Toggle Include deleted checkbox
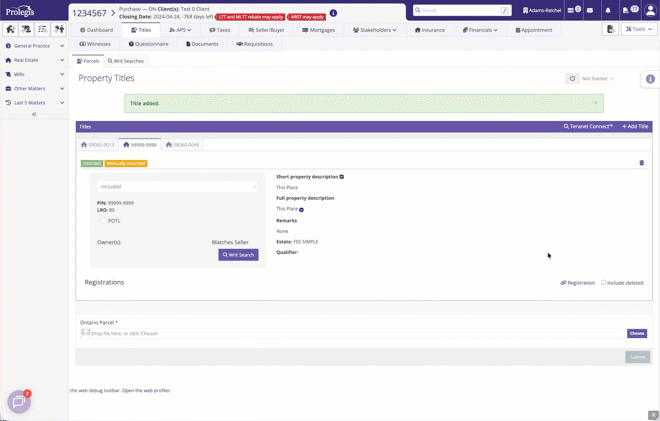This screenshot has height=421, width=660. pos(603,282)
